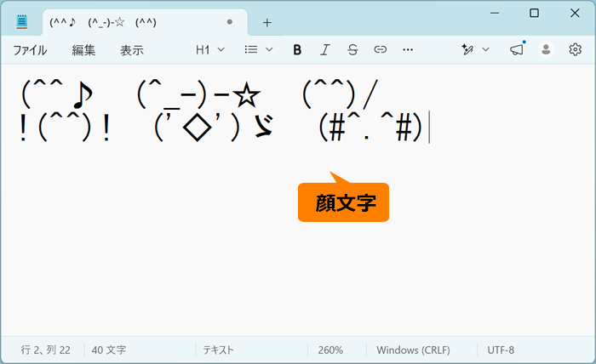Image resolution: width=596 pixels, height=364 pixels.
Task: Click the 行 2、列 22 cursor position
Action: (46, 350)
